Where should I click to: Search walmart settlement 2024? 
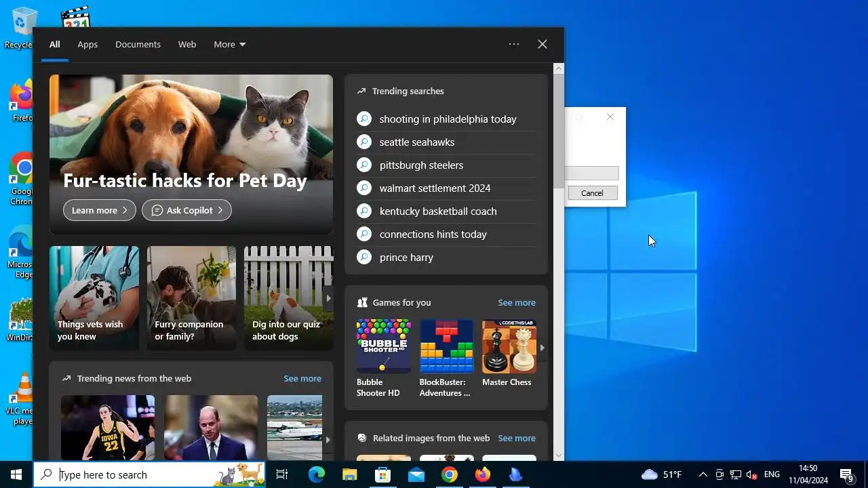446,188
